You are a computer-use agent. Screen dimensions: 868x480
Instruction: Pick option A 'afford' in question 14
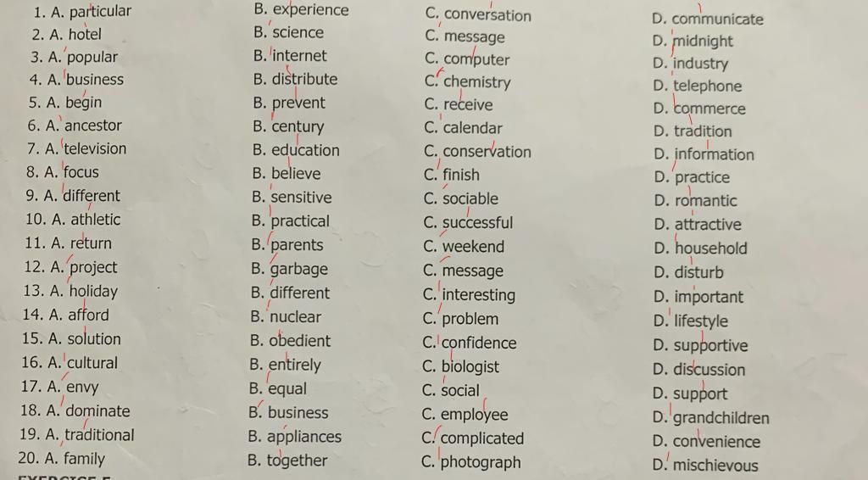point(79,315)
